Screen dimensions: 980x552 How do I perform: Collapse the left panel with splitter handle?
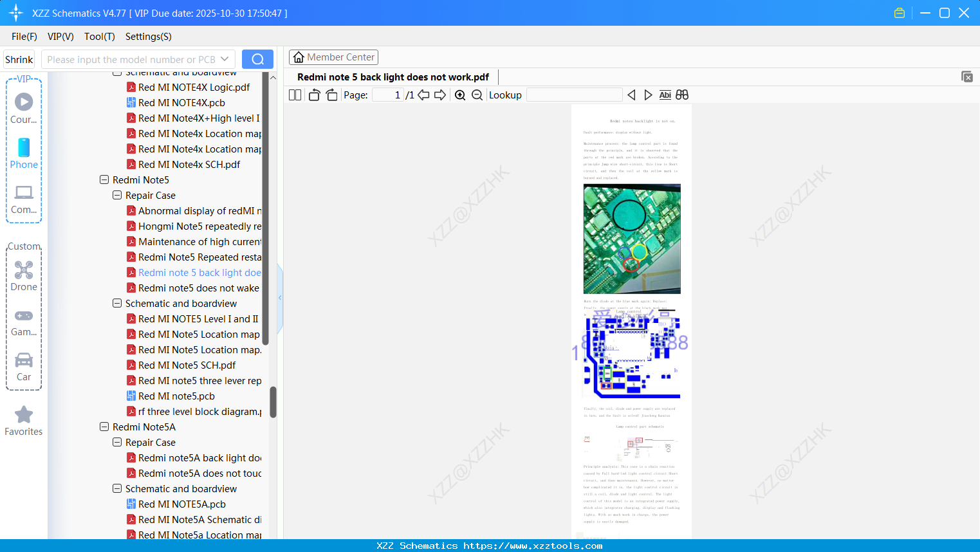[x=280, y=298]
